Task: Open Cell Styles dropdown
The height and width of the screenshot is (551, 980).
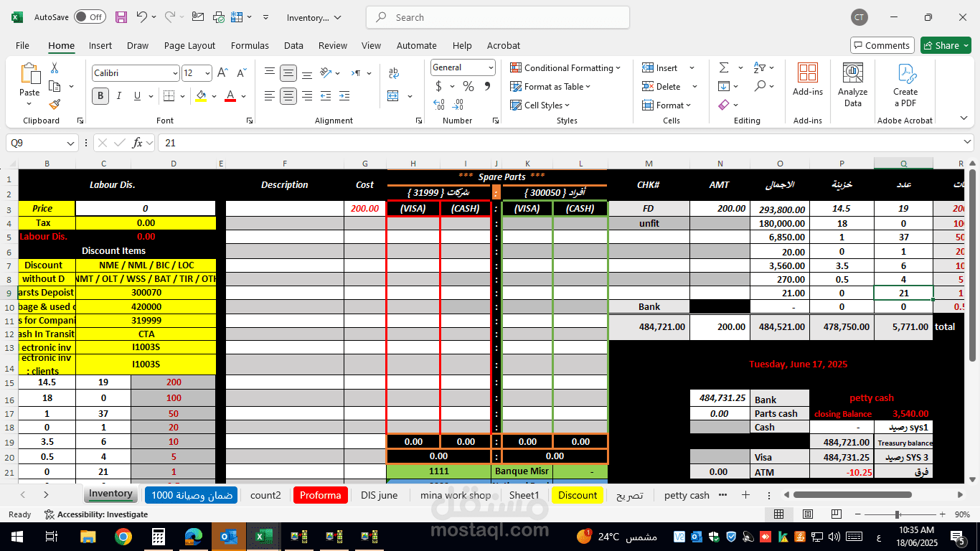Action: [540, 105]
